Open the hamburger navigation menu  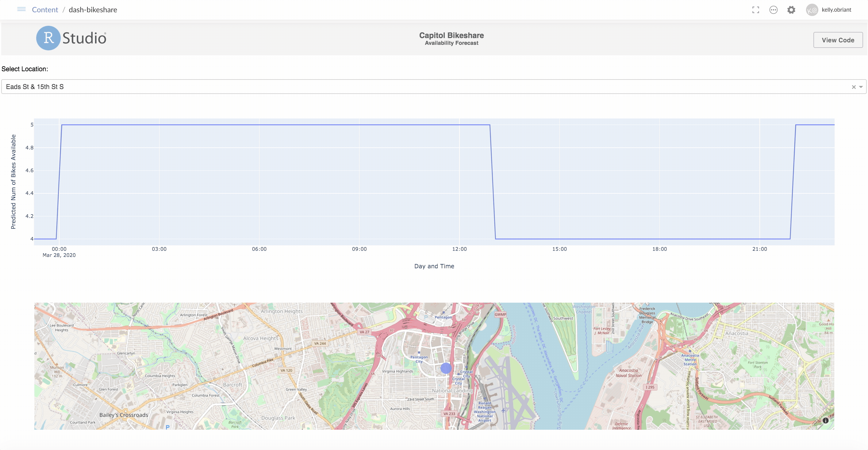pos(21,10)
